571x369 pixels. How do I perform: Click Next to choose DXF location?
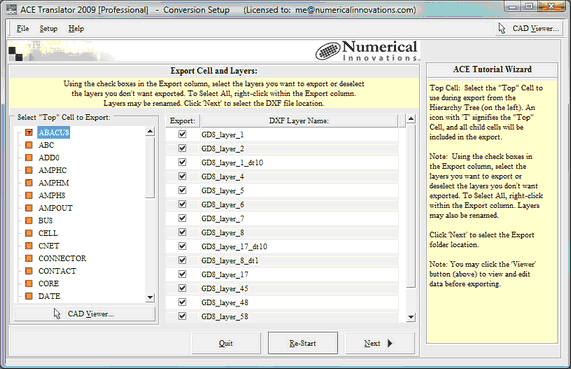pyautogui.click(x=379, y=343)
